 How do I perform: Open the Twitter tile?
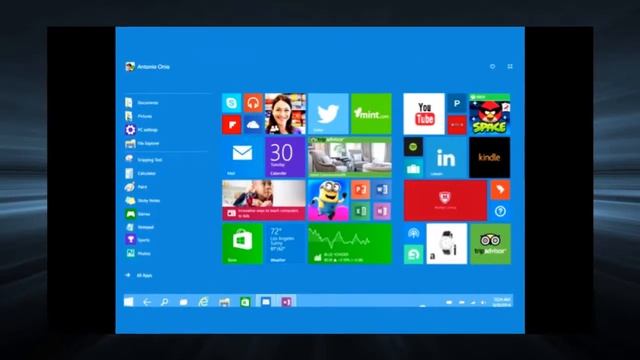tap(328, 114)
